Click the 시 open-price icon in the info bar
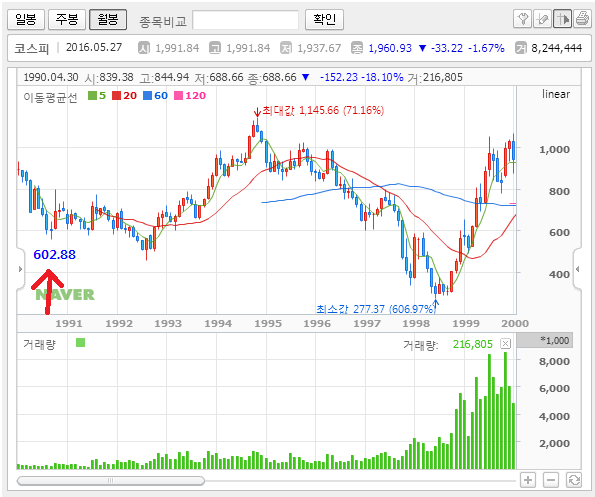 click(x=144, y=48)
